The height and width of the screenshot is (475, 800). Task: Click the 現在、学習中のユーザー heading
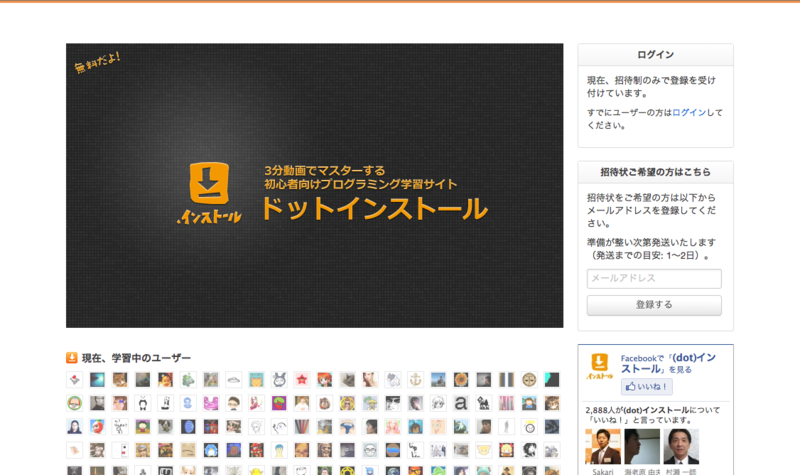click(x=136, y=358)
